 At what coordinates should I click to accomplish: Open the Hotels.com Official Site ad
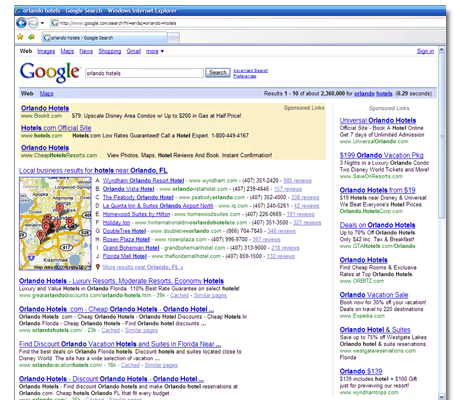click(56, 128)
